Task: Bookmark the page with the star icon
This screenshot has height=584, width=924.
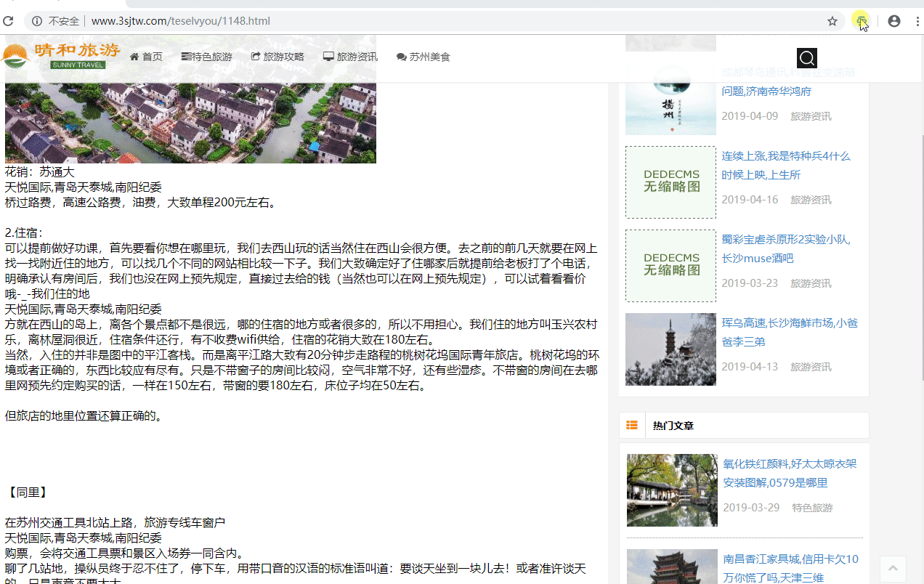Action: 832,21
